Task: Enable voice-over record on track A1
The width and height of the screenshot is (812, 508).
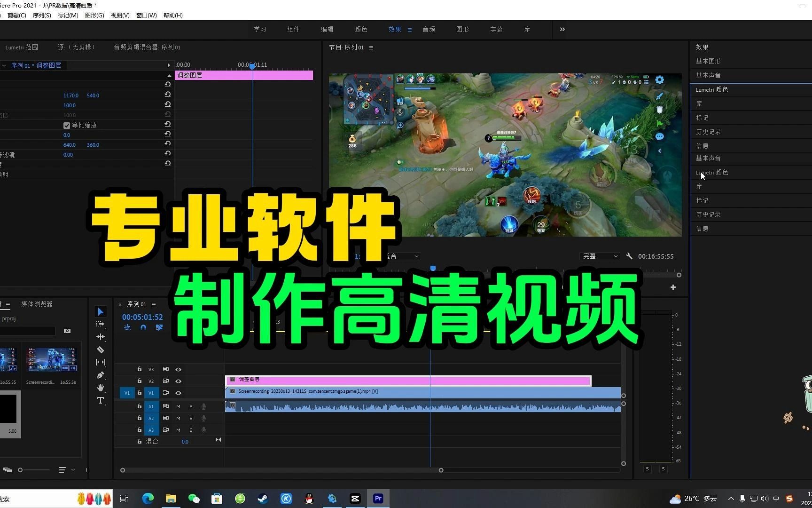Action: (203, 406)
